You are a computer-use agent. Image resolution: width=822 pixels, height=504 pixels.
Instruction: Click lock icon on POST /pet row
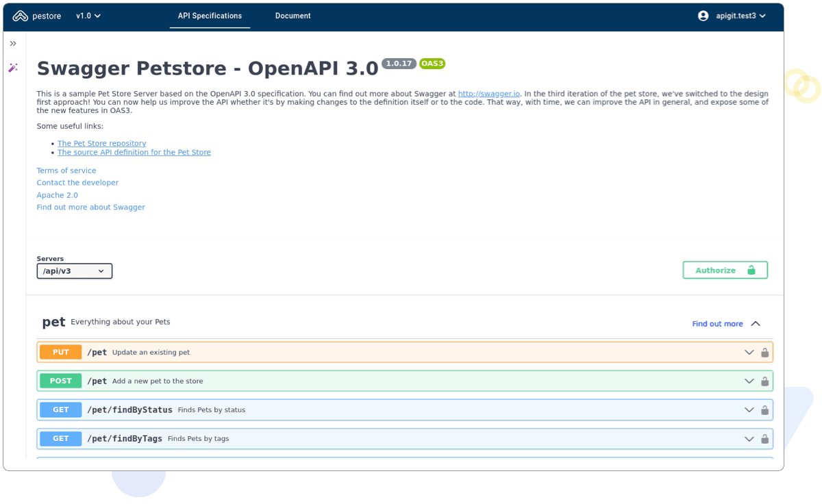pyautogui.click(x=765, y=381)
